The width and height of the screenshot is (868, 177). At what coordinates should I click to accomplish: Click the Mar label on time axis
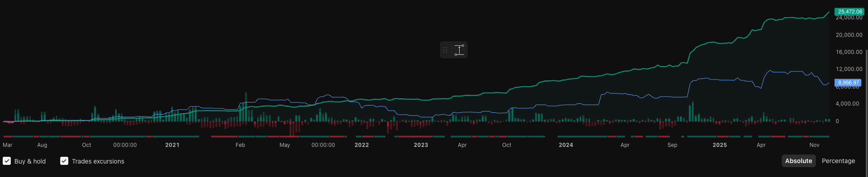pos(8,145)
